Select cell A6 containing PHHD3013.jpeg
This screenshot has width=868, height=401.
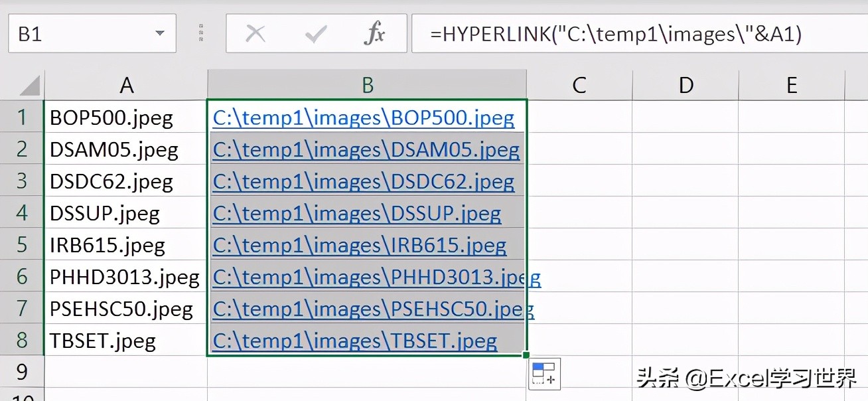coord(126,276)
